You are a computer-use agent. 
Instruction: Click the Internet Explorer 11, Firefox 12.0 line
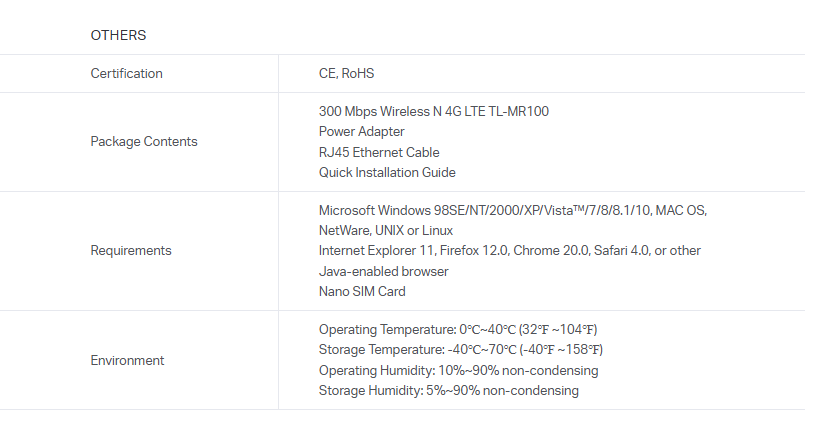tap(509, 250)
